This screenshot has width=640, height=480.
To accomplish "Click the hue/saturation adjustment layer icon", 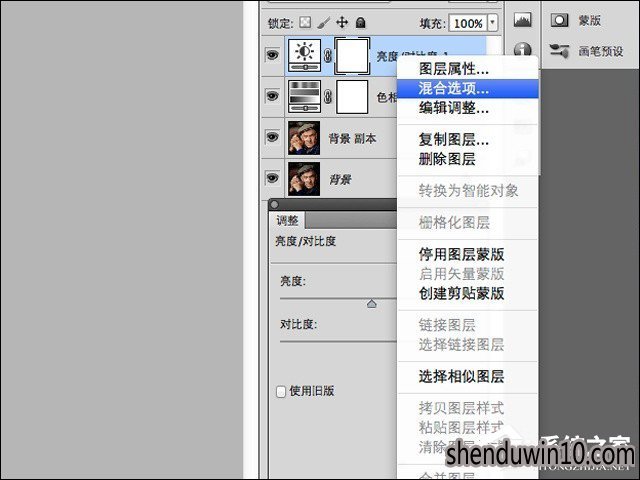I will click(304, 96).
